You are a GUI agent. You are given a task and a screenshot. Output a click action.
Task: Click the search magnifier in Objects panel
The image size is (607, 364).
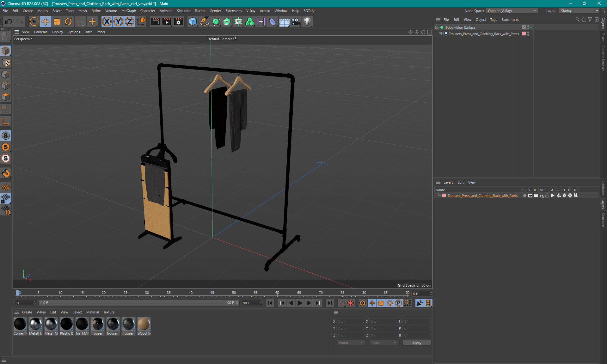click(577, 20)
